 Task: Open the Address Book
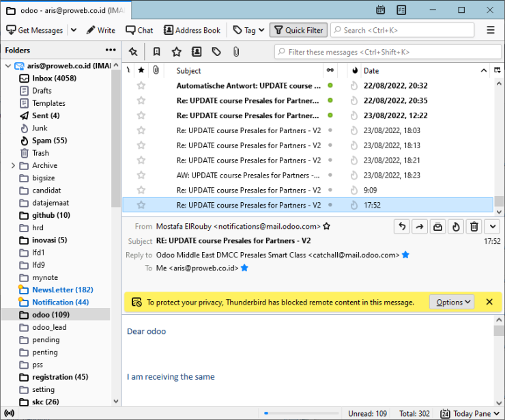tap(192, 30)
